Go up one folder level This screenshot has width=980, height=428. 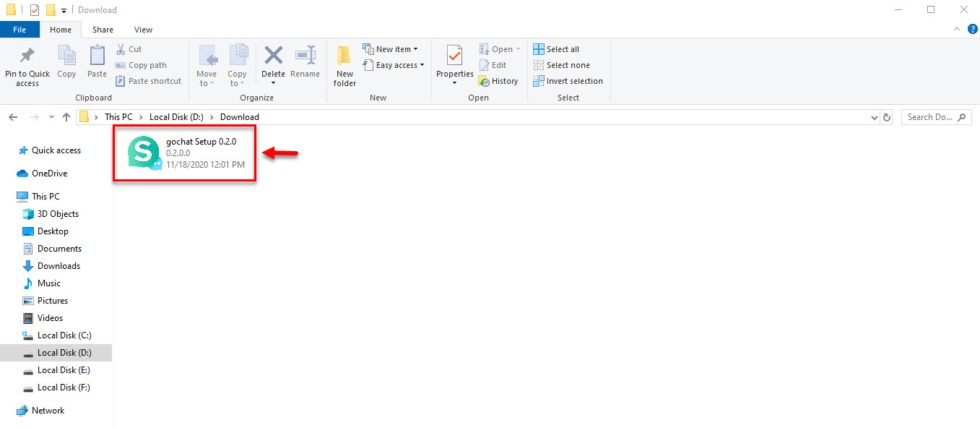[x=66, y=117]
